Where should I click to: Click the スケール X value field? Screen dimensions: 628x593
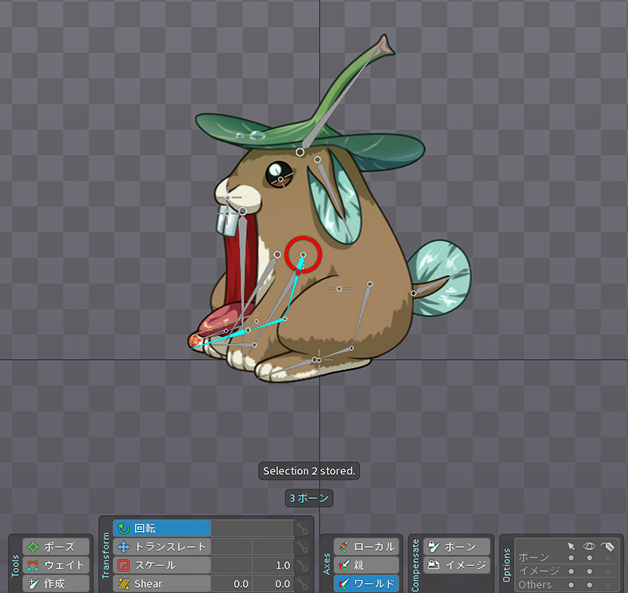(231, 565)
